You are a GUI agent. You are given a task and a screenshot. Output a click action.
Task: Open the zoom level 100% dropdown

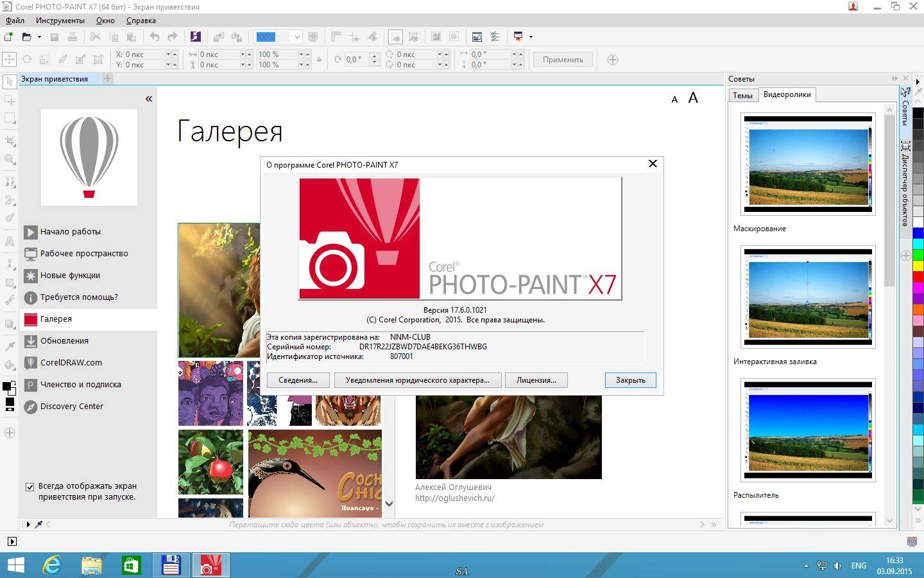click(297, 37)
